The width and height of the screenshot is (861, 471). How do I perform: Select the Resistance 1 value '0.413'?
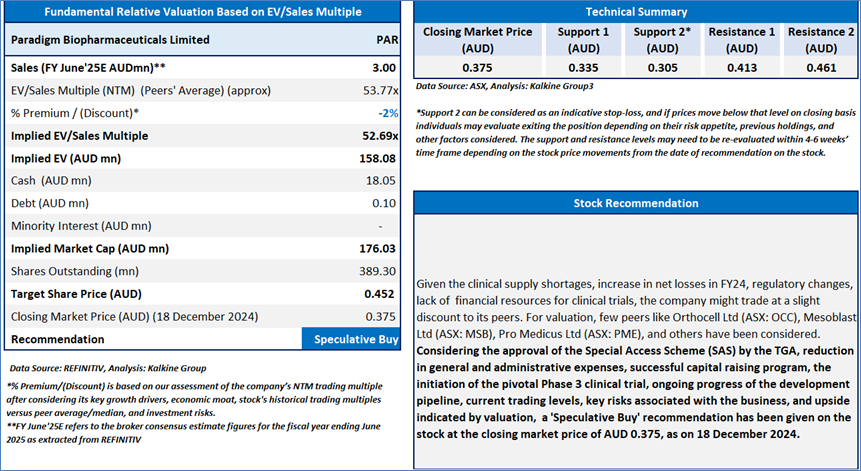click(x=742, y=68)
